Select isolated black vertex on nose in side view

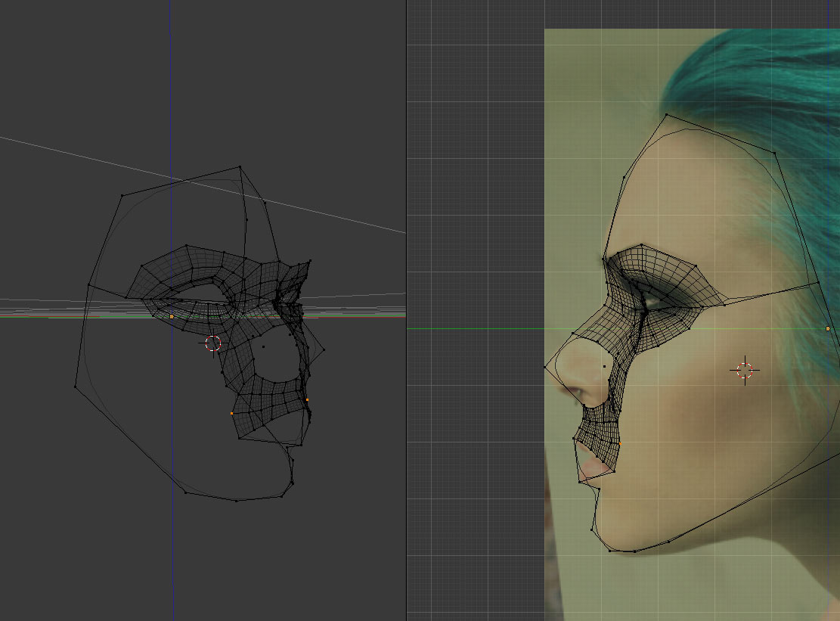[x=605, y=367]
